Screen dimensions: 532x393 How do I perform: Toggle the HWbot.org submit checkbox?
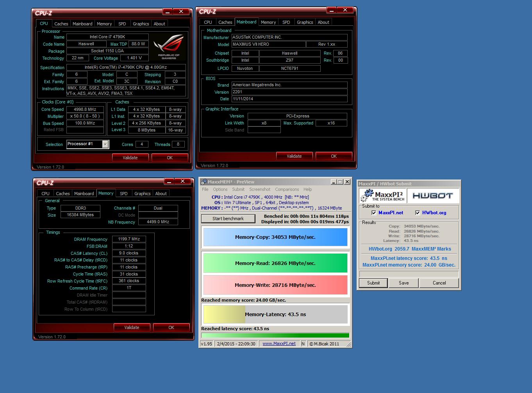tap(418, 213)
